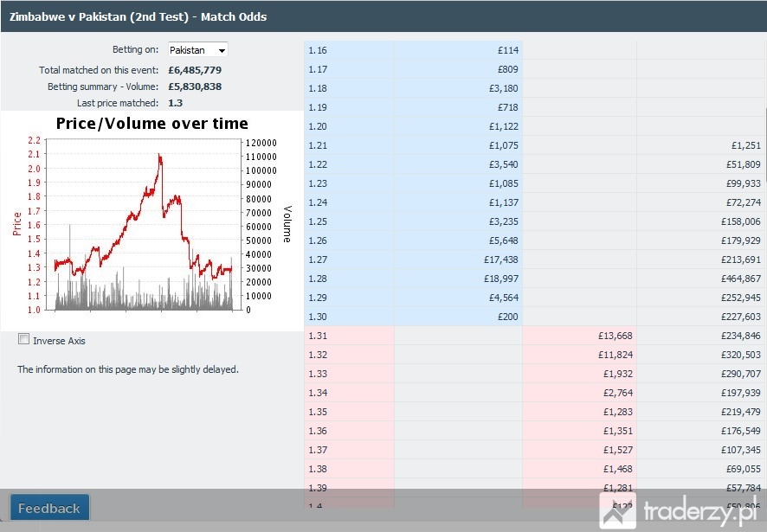767x532 pixels.
Task: Click the £18,997 amount at 1.28
Action: click(x=501, y=279)
